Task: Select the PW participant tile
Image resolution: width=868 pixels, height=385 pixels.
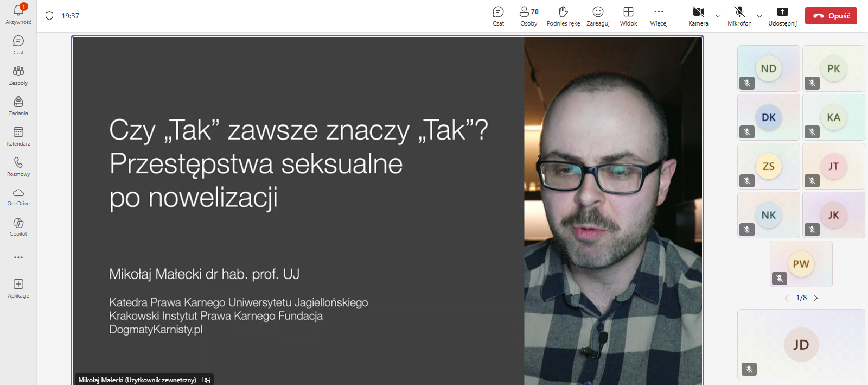Action: tap(801, 264)
